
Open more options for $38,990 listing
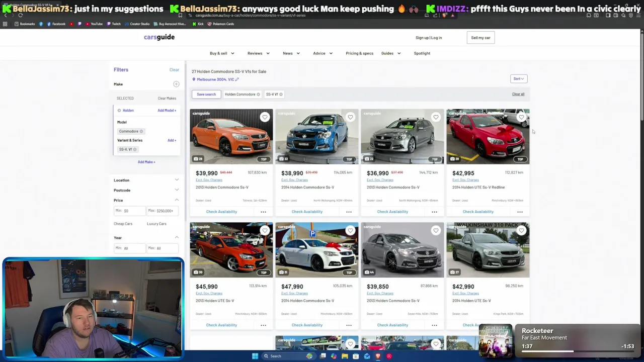click(x=349, y=212)
